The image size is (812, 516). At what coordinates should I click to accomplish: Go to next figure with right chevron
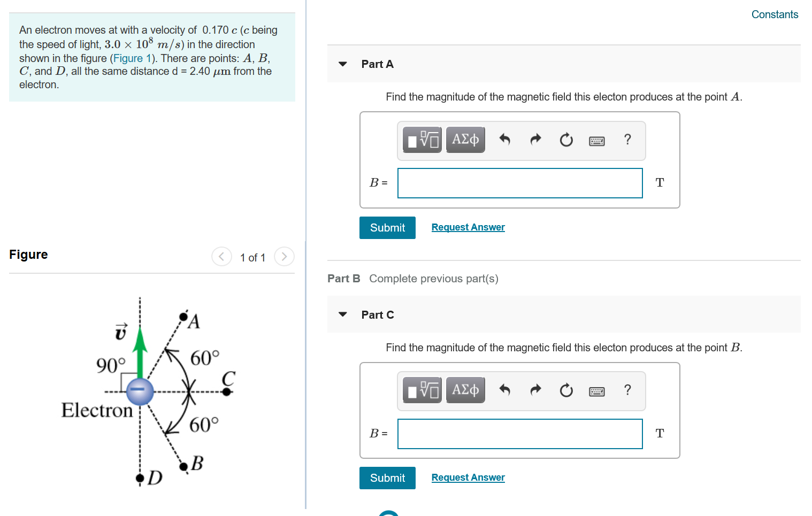284,257
